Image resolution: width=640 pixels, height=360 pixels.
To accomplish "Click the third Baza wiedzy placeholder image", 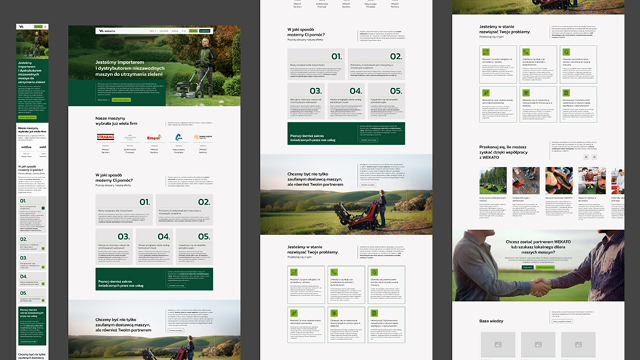I will (578, 344).
